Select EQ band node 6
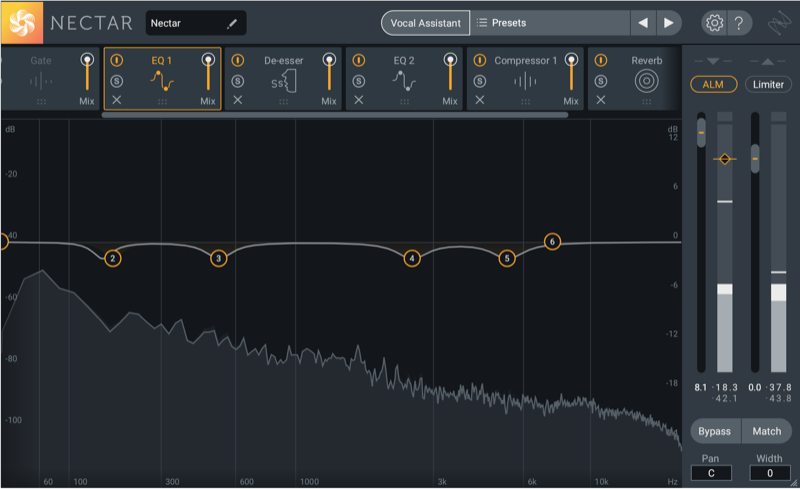Image resolution: width=800 pixels, height=489 pixels. point(552,241)
